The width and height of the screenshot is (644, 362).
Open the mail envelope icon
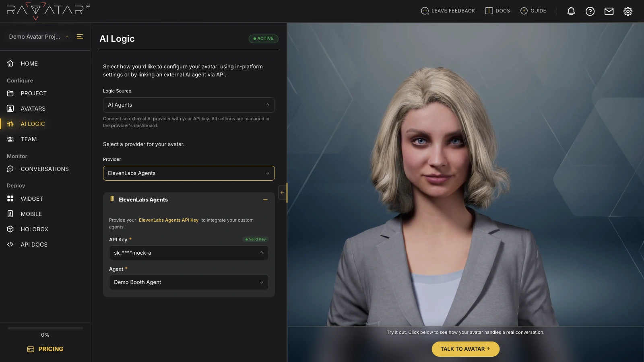609,11
